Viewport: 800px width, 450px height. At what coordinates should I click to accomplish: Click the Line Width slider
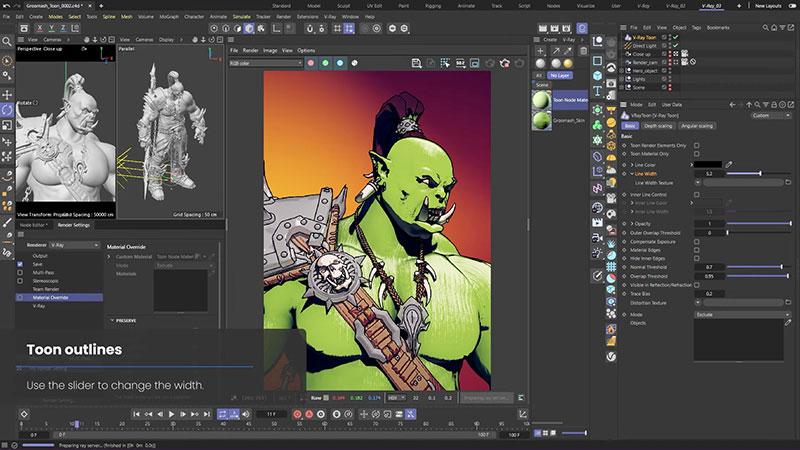pos(759,173)
